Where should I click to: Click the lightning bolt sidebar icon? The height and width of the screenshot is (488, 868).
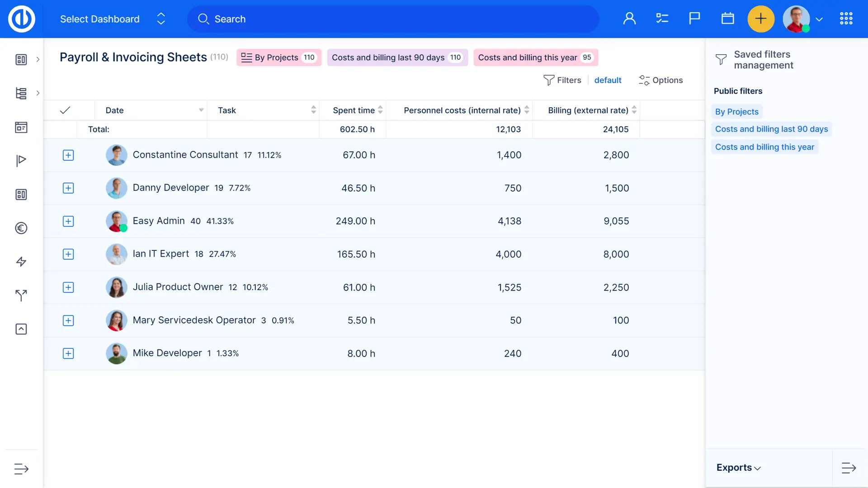pos(21,262)
